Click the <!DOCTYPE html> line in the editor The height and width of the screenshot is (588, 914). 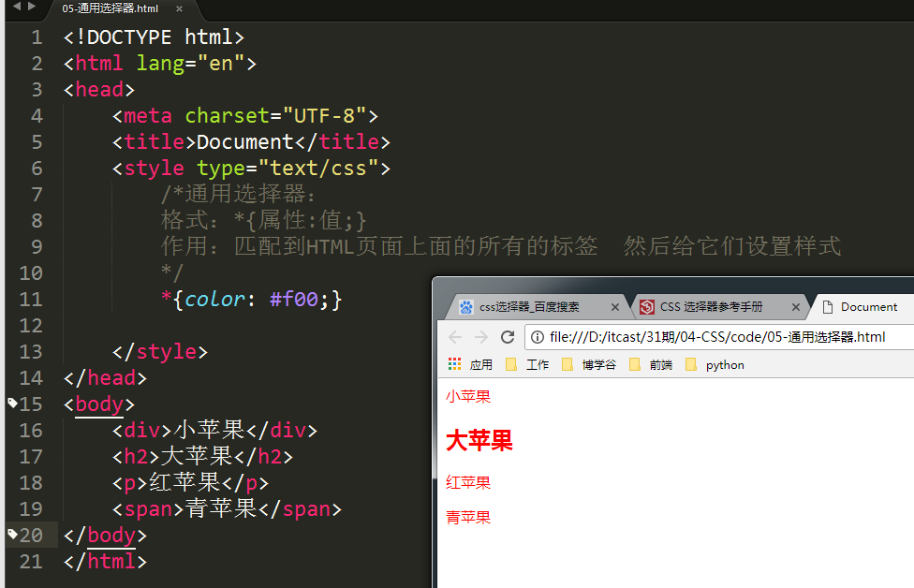coord(154,37)
